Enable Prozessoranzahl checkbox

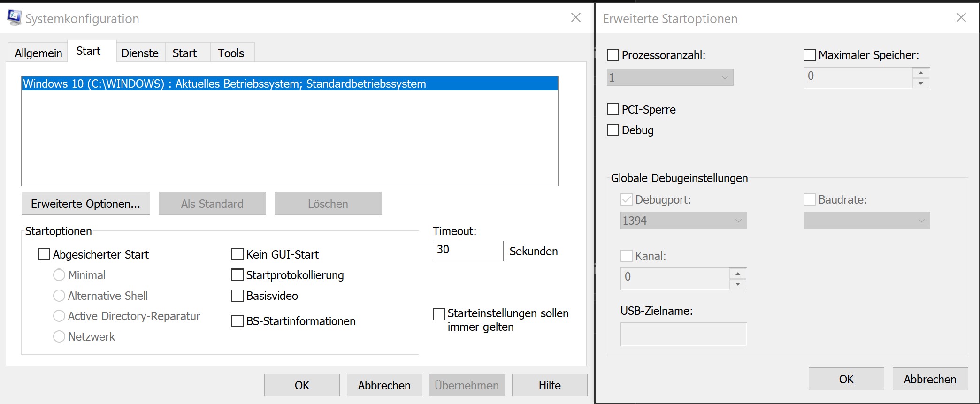click(613, 55)
